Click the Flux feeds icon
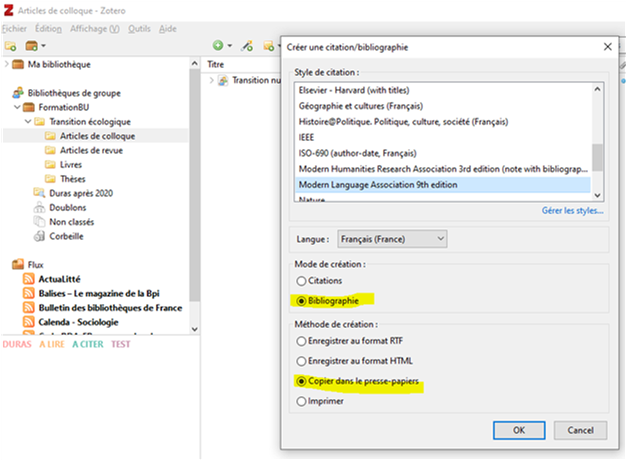The width and height of the screenshot is (626, 460). coord(18,264)
